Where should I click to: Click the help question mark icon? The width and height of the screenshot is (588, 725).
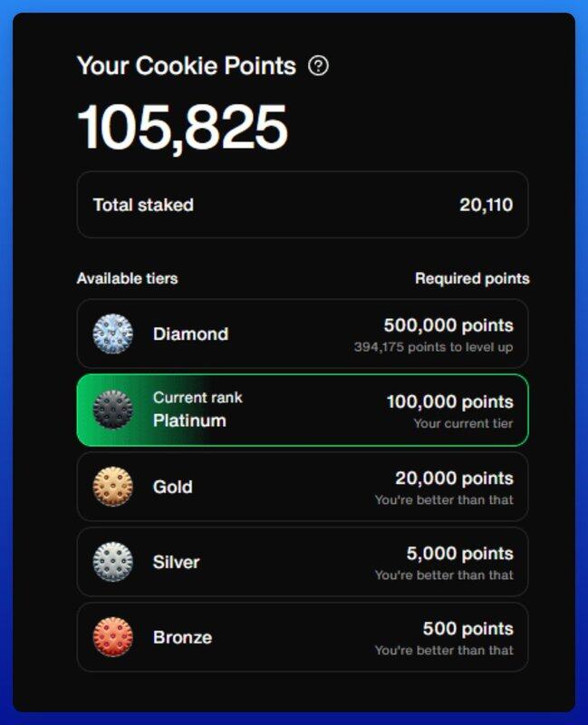coord(318,66)
